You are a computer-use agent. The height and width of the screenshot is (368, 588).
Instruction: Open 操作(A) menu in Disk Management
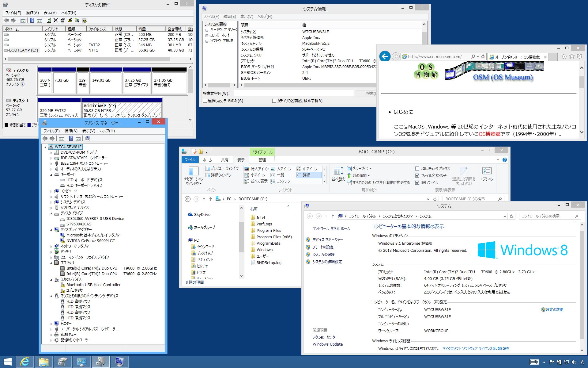(32, 13)
